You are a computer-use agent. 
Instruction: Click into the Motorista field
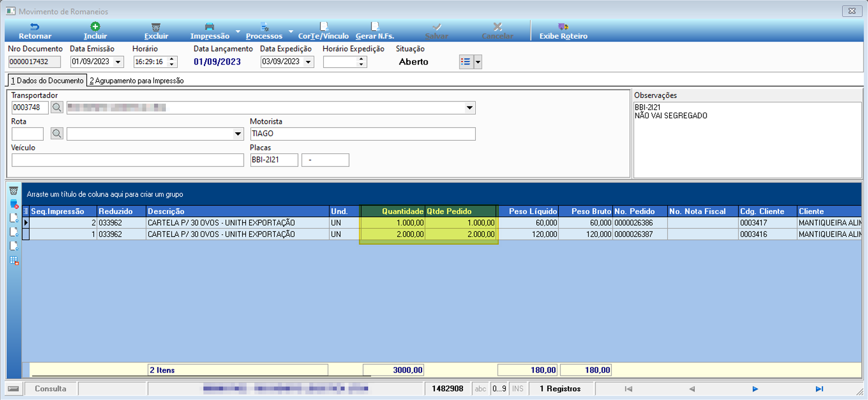click(363, 134)
